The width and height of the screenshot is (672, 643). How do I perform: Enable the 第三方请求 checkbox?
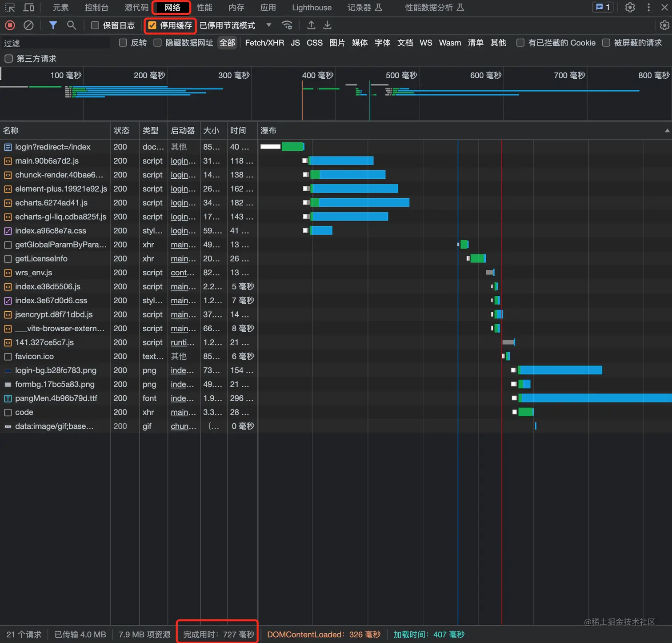pyautogui.click(x=8, y=58)
